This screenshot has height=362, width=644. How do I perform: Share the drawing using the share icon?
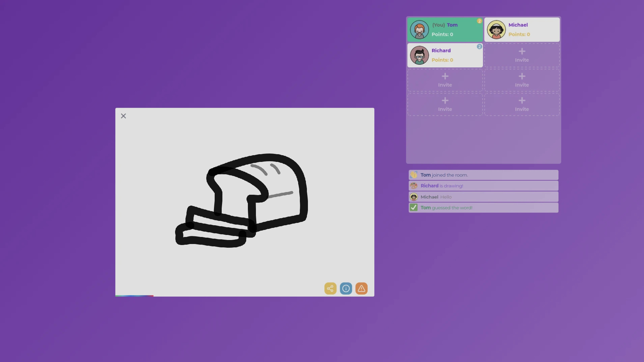330,288
